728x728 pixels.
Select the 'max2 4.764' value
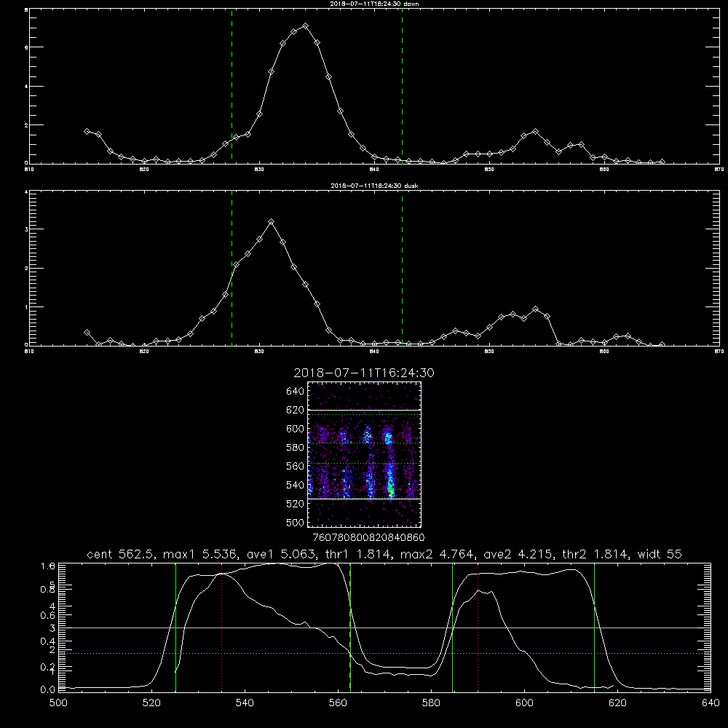tap(438, 554)
